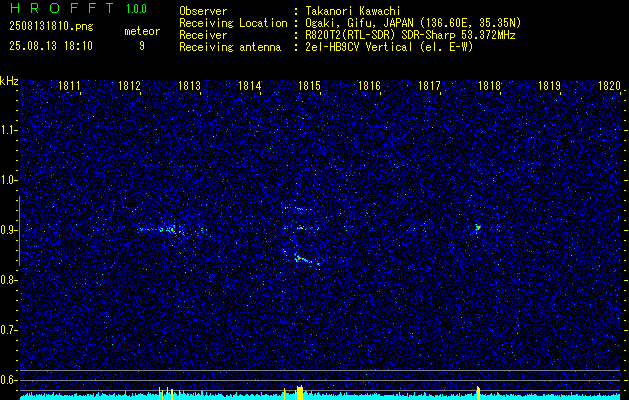
Task: Click the 1815 time axis label
Action: 310,86
